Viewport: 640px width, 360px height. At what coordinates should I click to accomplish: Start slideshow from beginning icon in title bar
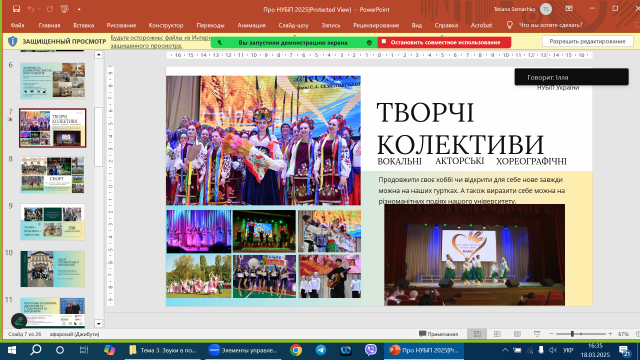click(x=64, y=9)
